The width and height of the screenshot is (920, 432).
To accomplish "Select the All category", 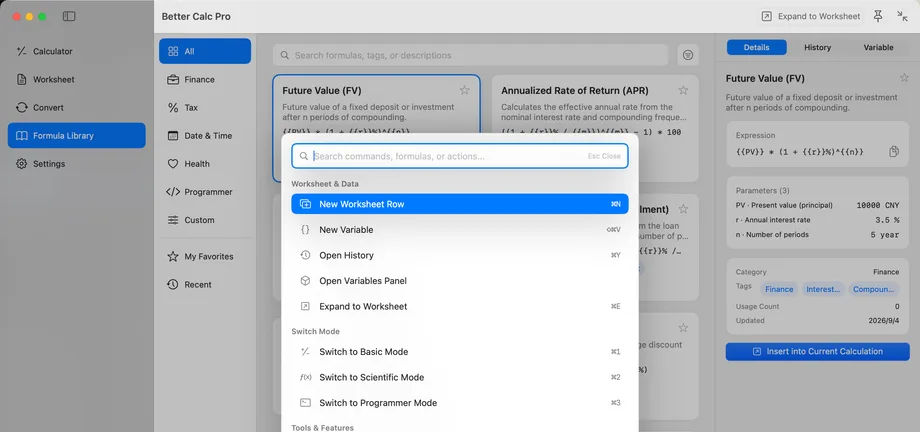I will [x=205, y=51].
